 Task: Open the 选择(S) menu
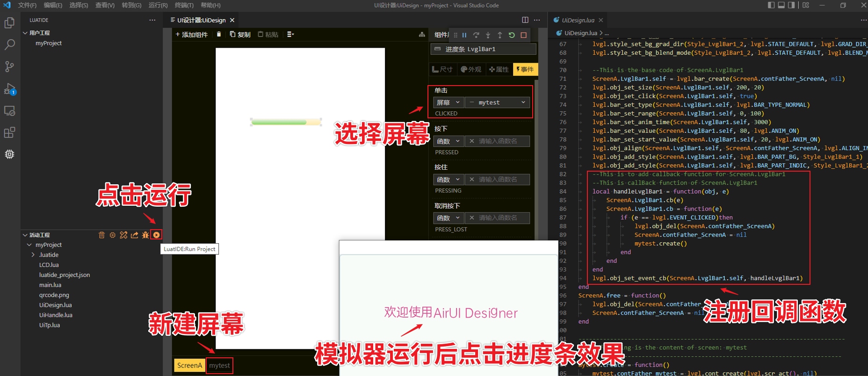click(79, 5)
